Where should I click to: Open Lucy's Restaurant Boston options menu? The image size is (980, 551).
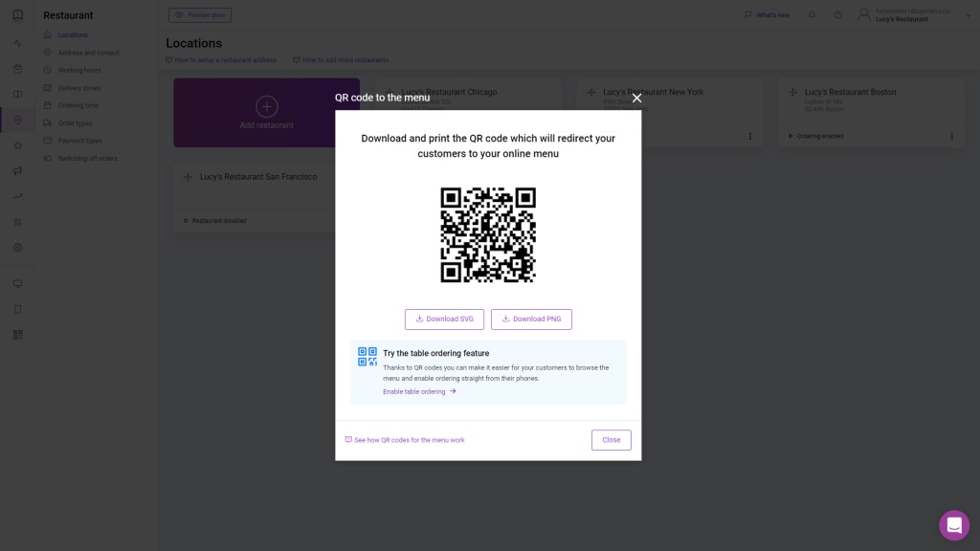(x=951, y=136)
